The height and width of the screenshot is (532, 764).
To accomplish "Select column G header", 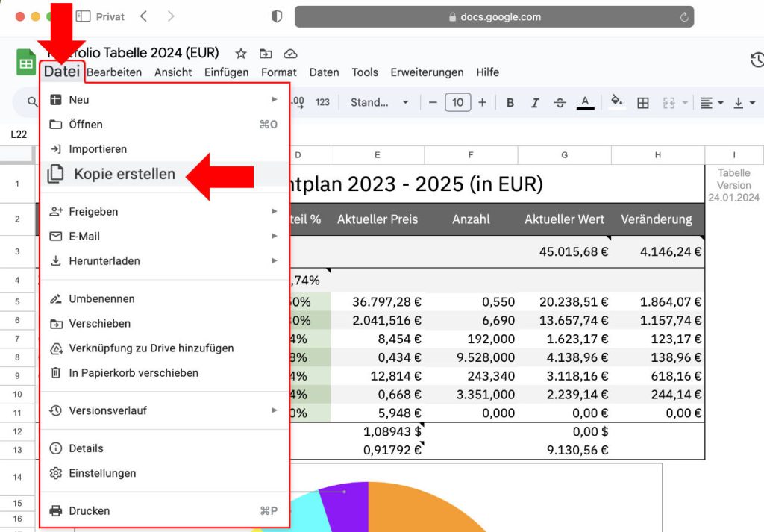I will click(x=564, y=155).
